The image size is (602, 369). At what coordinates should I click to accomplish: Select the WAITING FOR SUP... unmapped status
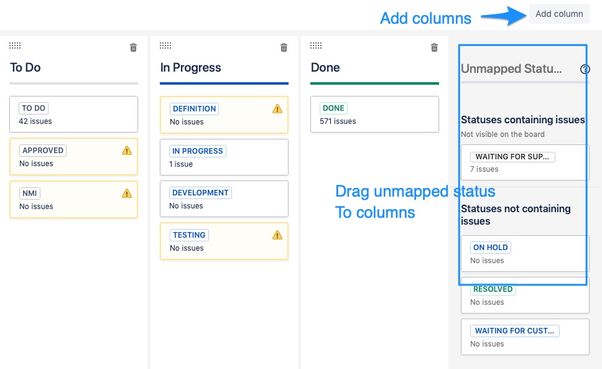pos(525,162)
